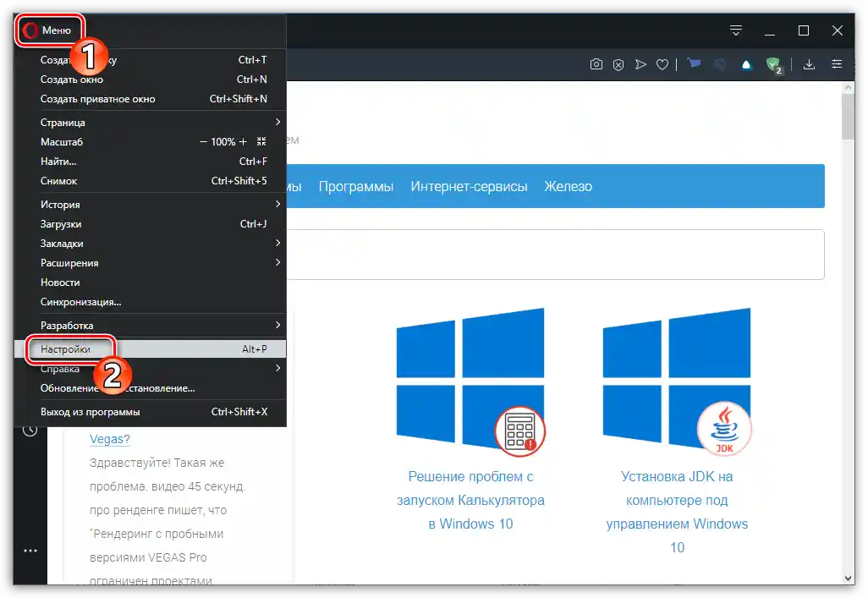Open Настройки from the menu
The image size is (868, 598).
[150, 348]
